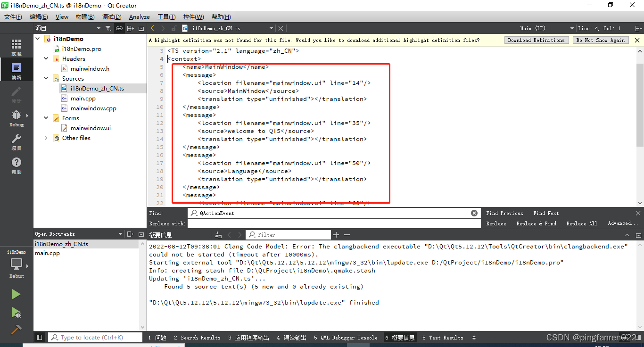Decrease output pane font size (minus)
The width and height of the screenshot is (644, 347).
coord(347,235)
